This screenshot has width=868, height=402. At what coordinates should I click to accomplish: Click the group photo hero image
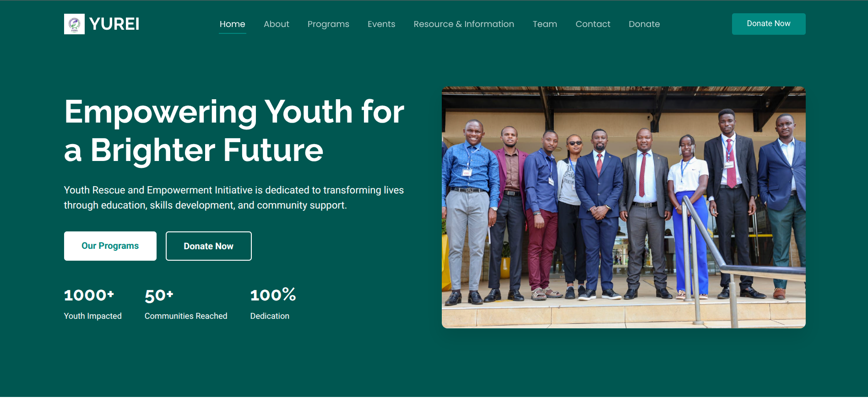624,207
